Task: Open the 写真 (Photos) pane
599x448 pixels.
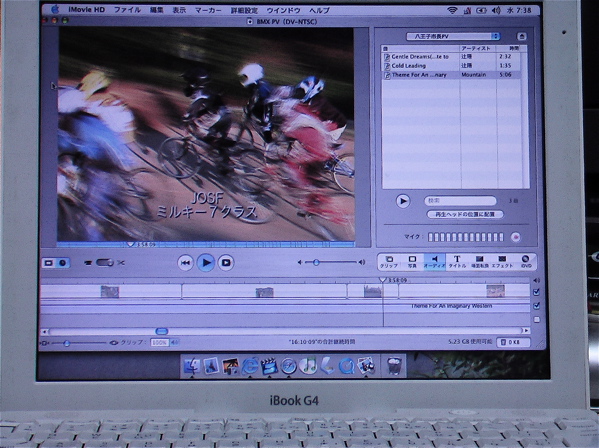Action: pos(412,262)
